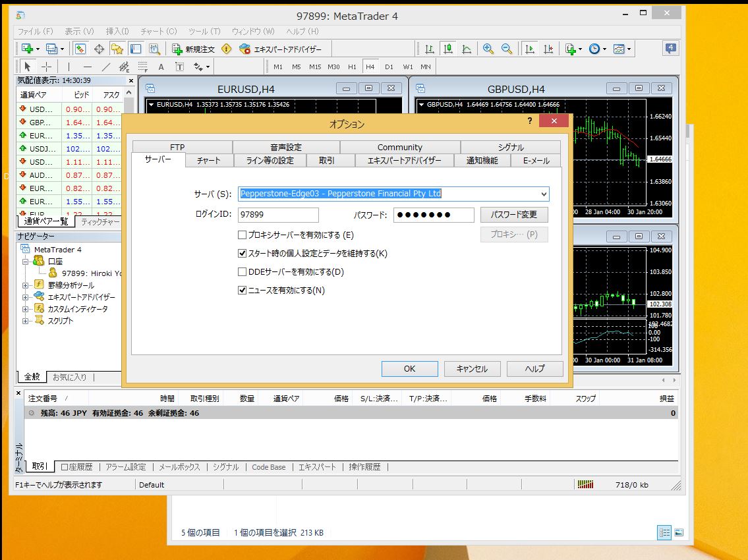Open the Strategy Tester magnifier icon
This screenshot has height=560, width=748.
[154, 49]
